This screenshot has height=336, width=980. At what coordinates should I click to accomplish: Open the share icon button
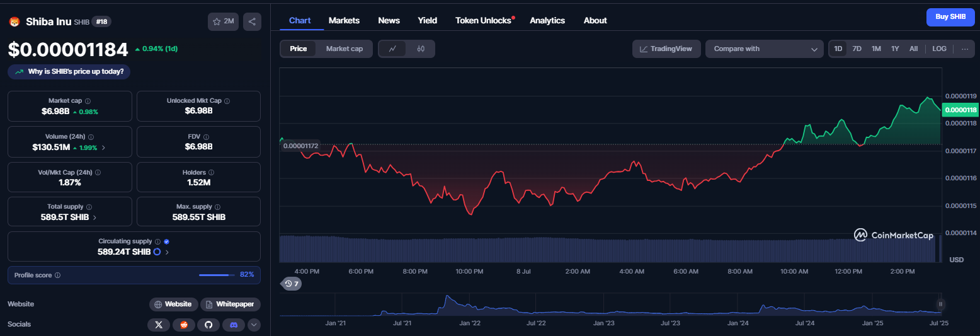(252, 21)
